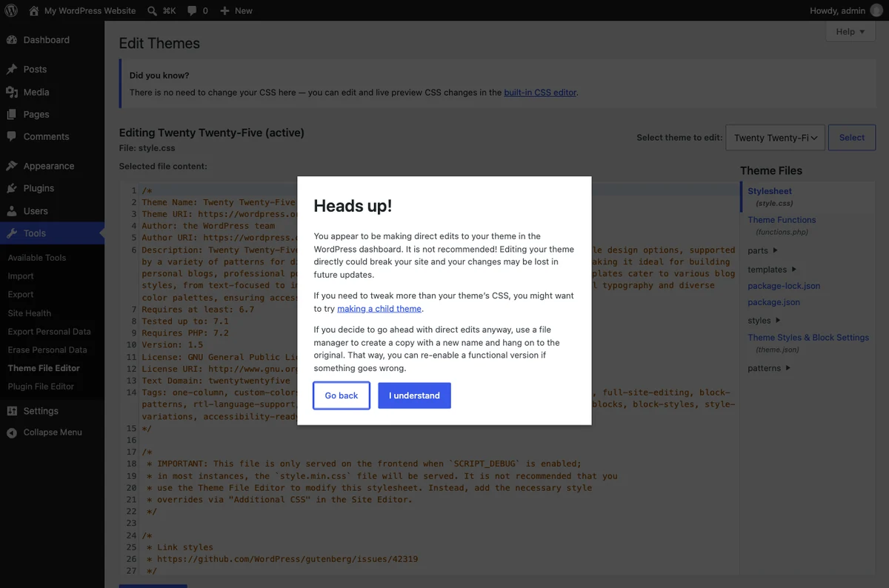The image size is (889, 588).
Task: Click the plus New icon in admin bar
Action: tap(226, 10)
